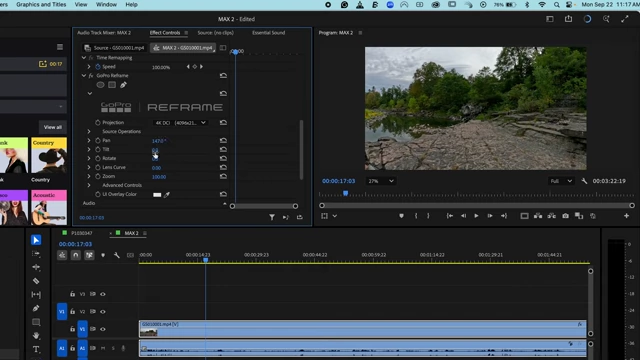Viewport: 640px width, 360px height.
Task: Select the Selection tool arrow
Action: tap(36, 240)
